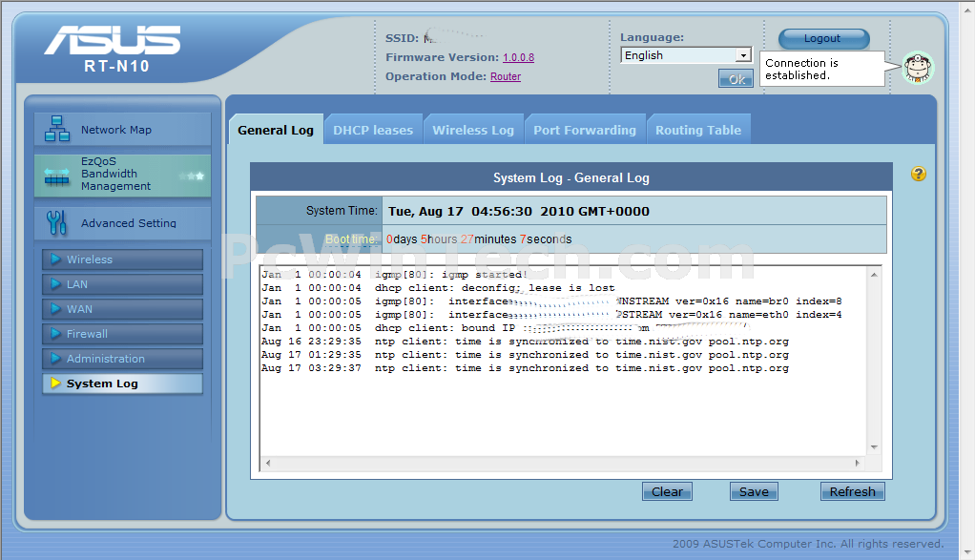Clear the system log

(667, 491)
